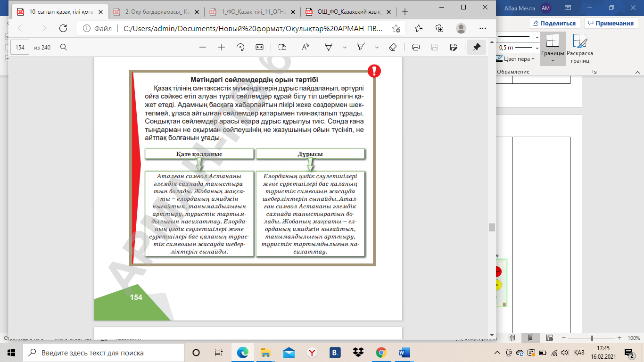Viewport: 644px width, 362px height.
Task: Start Read aloud in PDF toolbar
Action: tap(305, 47)
